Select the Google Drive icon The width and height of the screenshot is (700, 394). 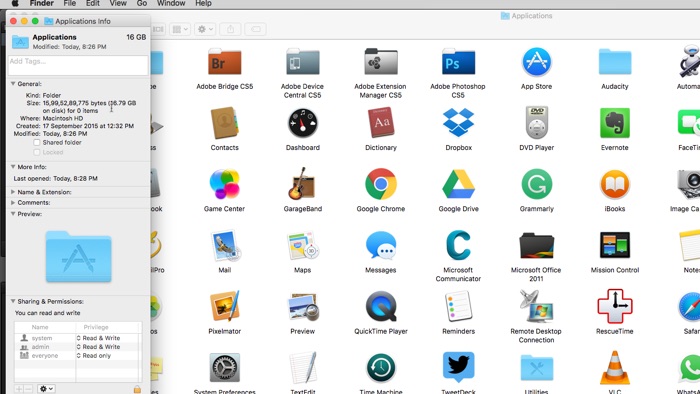point(458,184)
